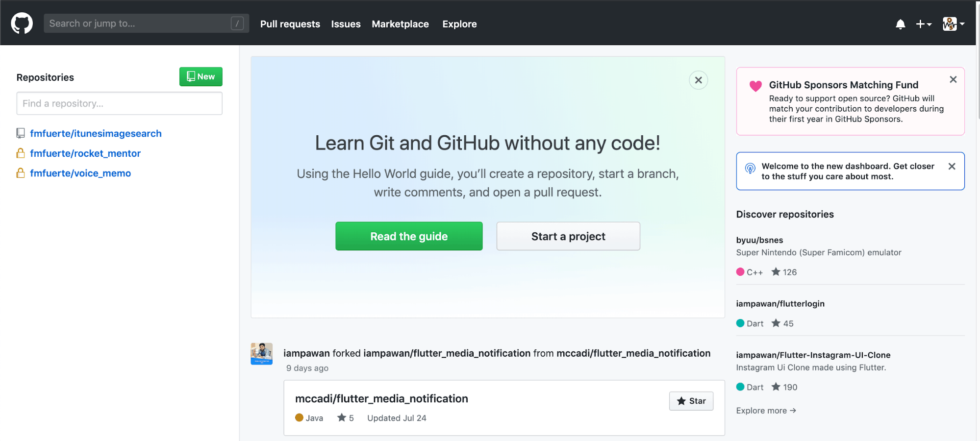The image size is (980, 441).
Task: Open Marketplace from the header
Action: point(400,24)
